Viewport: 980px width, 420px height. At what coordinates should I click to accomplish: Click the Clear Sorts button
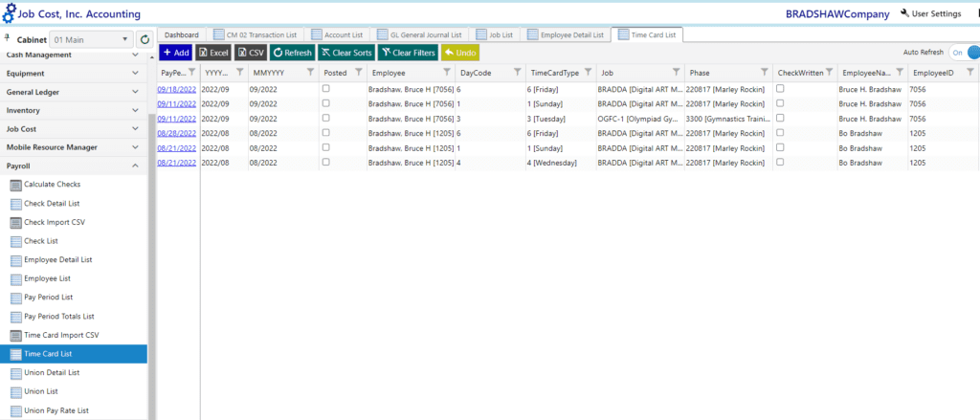[x=346, y=54]
